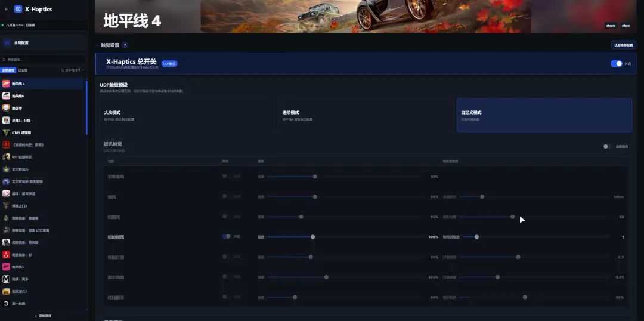The image size is (644, 321).
Task: Adjust the 红线提示 强度 slider at 99%
Action: [295, 297]
